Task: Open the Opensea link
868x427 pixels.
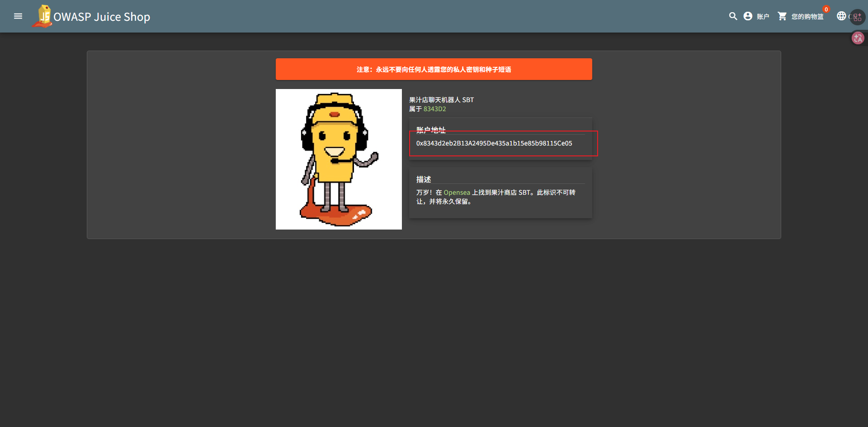Action: coord(457,192)
